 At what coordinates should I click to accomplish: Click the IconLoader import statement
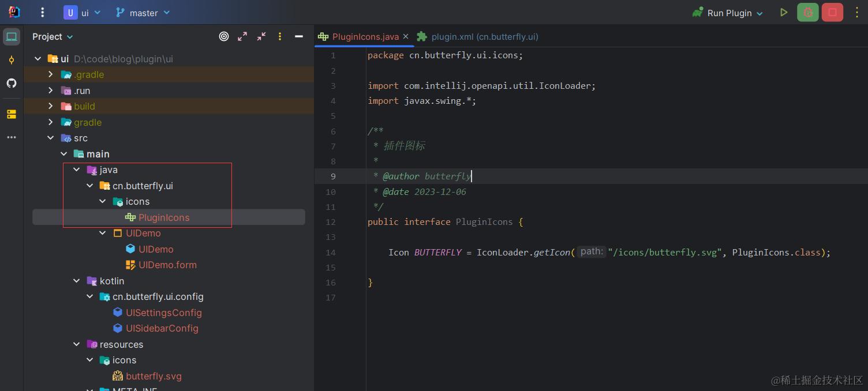tap(481, 86)
